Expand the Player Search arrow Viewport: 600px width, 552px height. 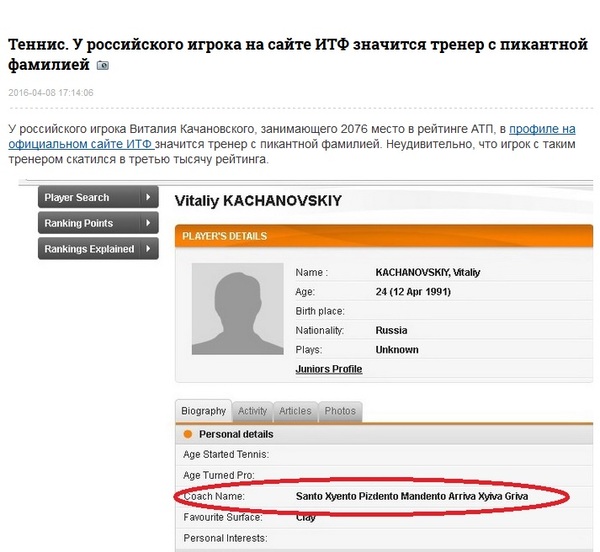pos(148,197)
